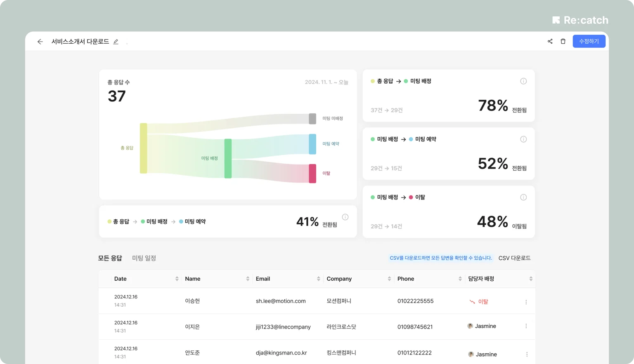The width and height of the screenshot is (634, 364).
Task: Open more options for 이승헌 row
Action: [x=526, y=302]
